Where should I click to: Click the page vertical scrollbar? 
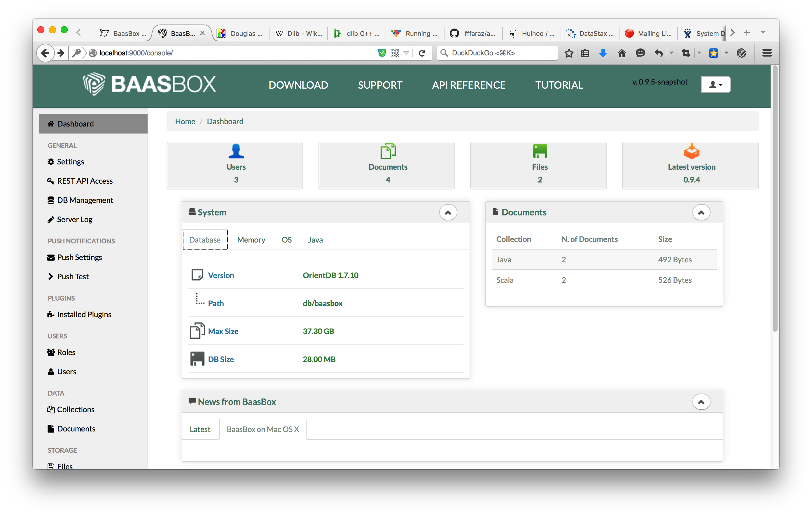(775, 199)
